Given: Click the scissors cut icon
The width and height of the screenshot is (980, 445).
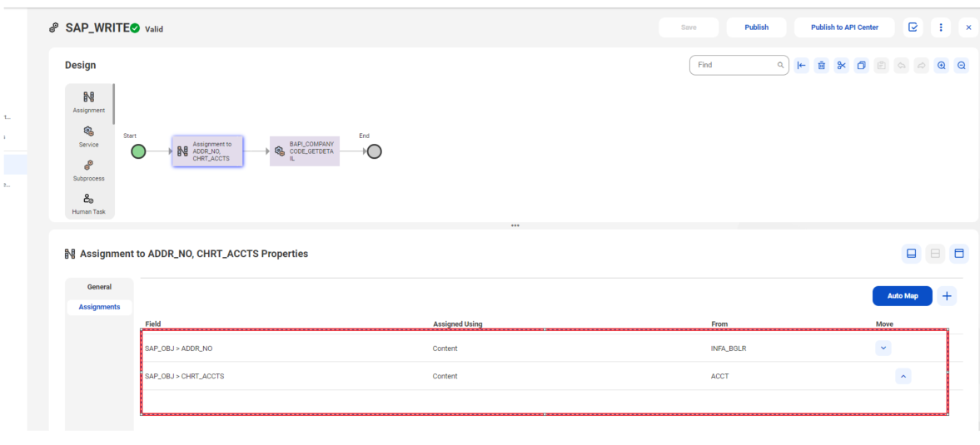Looking at the screenshot, I should click(x=842, y=66).
